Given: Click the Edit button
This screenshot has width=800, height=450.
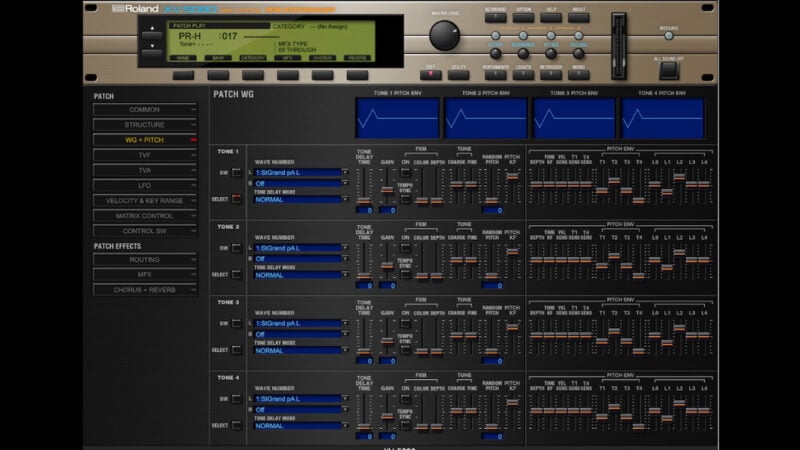Looking at the screenshot, I should point(431,74).
